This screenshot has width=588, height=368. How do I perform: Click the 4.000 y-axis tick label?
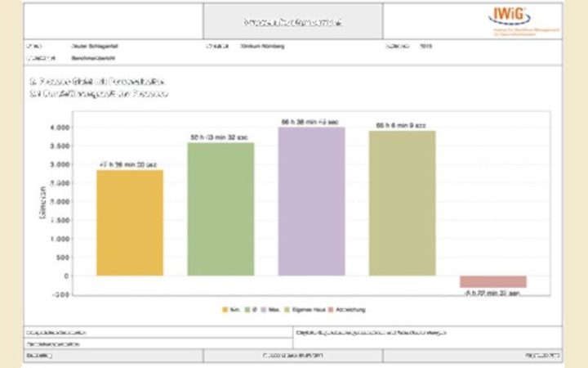tap(60, 128)
